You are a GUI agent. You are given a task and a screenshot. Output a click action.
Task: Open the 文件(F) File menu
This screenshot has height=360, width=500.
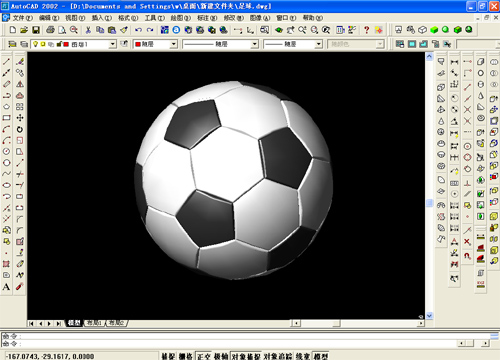coord(23,18)
